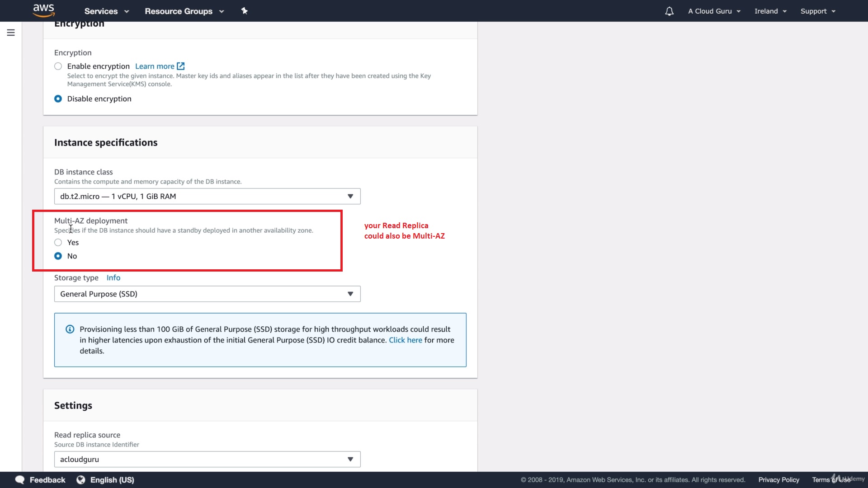The width and height of the screenshot is (868, 488).
Task: Follow the Click here link
Action: coord(405,340)
